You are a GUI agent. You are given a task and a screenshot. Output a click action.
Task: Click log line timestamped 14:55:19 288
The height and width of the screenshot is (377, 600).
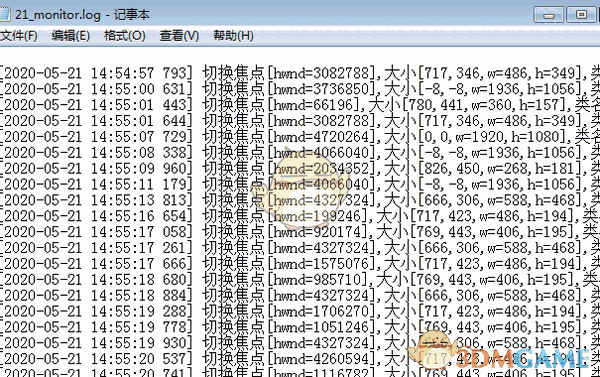[300, 311]
